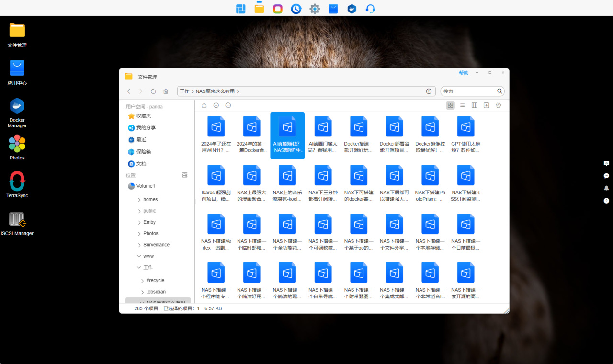This screenshot has height=364, width=613.
Task: Click the 帮助 help link
Action: (464, 73)
